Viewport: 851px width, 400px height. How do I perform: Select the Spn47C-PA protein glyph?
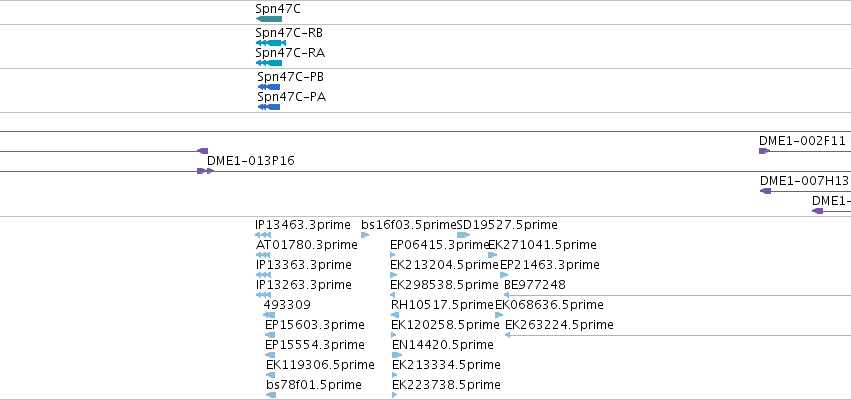pos(269,107)
